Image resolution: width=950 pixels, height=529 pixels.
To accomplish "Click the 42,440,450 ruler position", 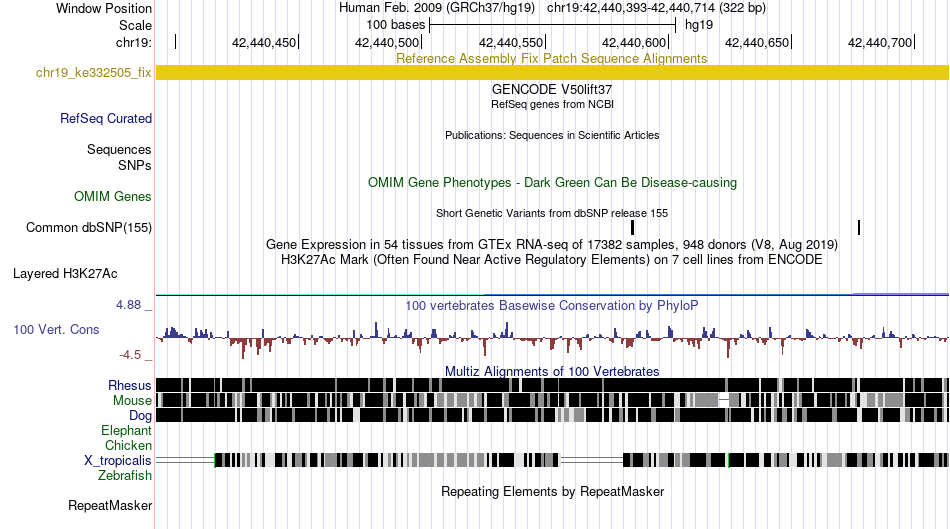I will click(264, 42).
